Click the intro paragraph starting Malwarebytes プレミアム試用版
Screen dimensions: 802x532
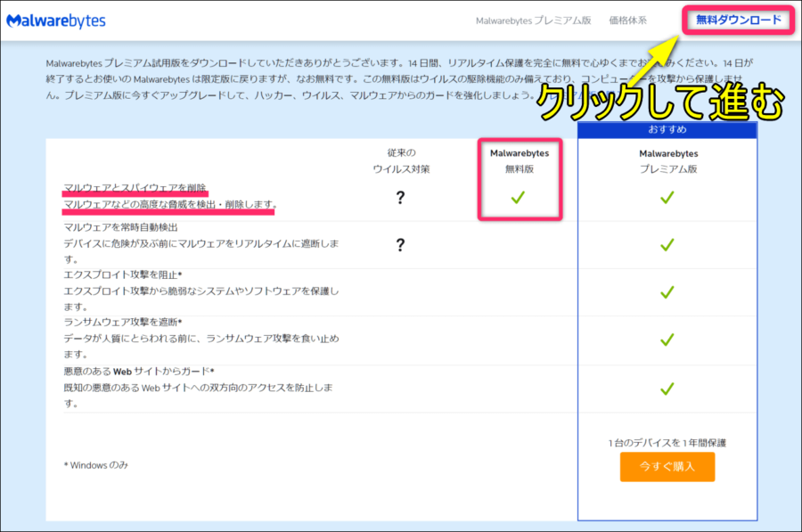399,78
